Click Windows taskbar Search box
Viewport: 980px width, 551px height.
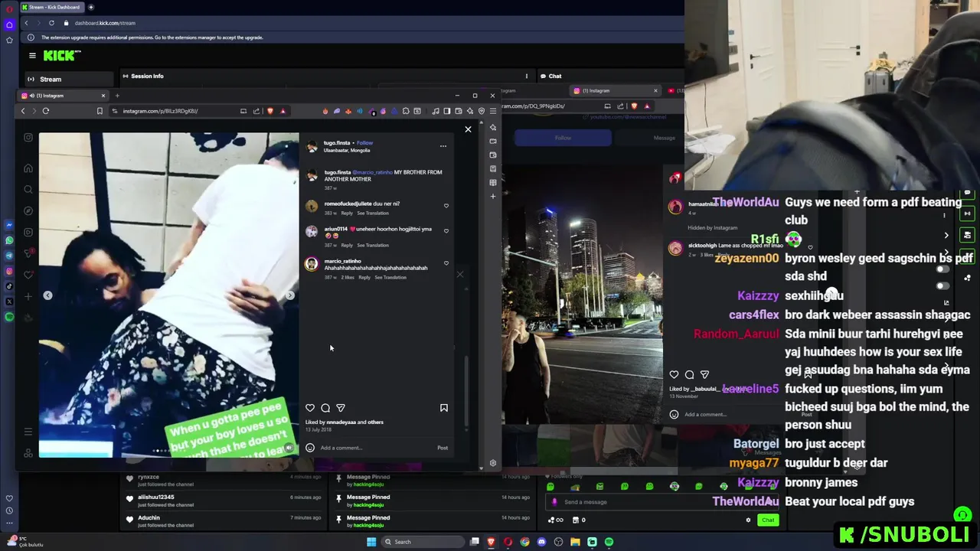coord(423,542)
